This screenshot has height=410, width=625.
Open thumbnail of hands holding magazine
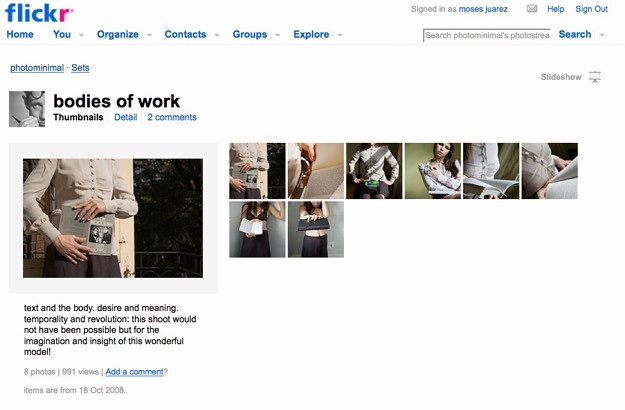click(257, 171)
